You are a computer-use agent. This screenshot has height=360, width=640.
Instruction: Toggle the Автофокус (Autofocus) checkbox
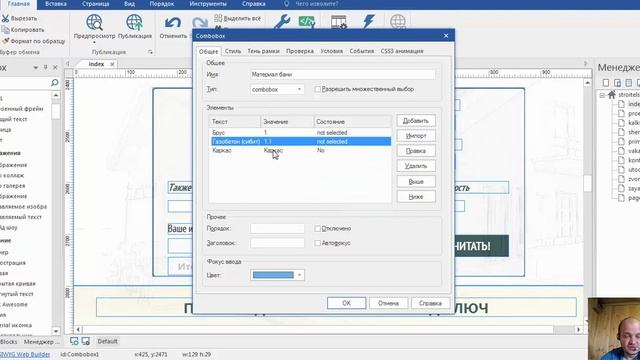click(318, 243)
